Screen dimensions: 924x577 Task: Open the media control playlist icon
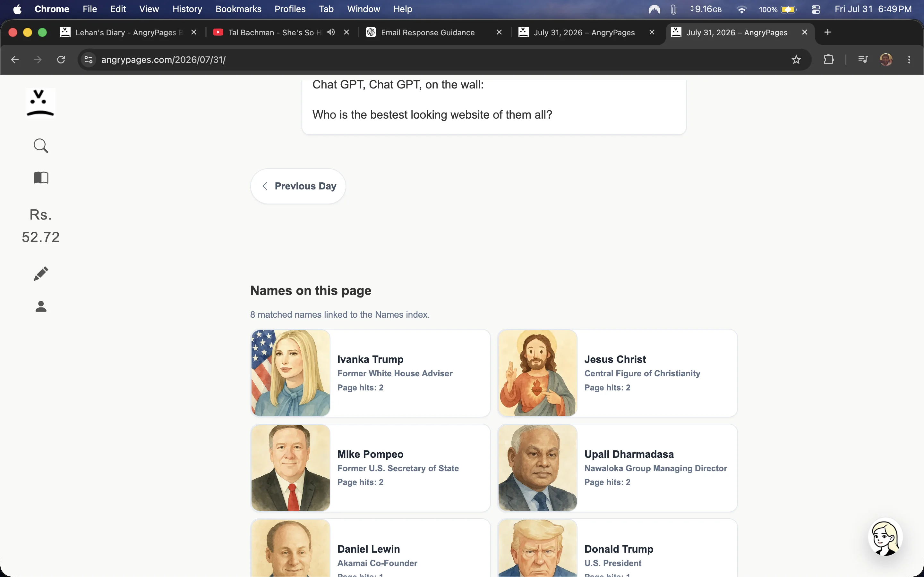click(x=862, y=60)
